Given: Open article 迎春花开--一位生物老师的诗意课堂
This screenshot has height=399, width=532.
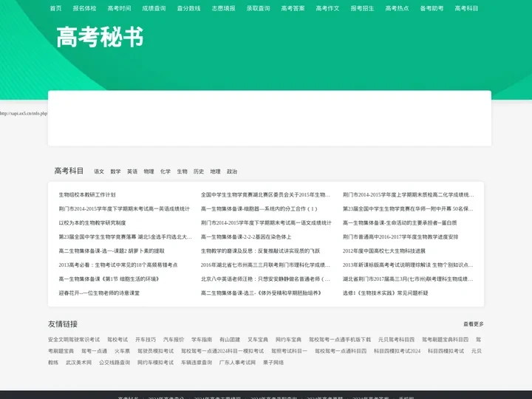Looking at the screenshot, I should click(x=99, y=293).
